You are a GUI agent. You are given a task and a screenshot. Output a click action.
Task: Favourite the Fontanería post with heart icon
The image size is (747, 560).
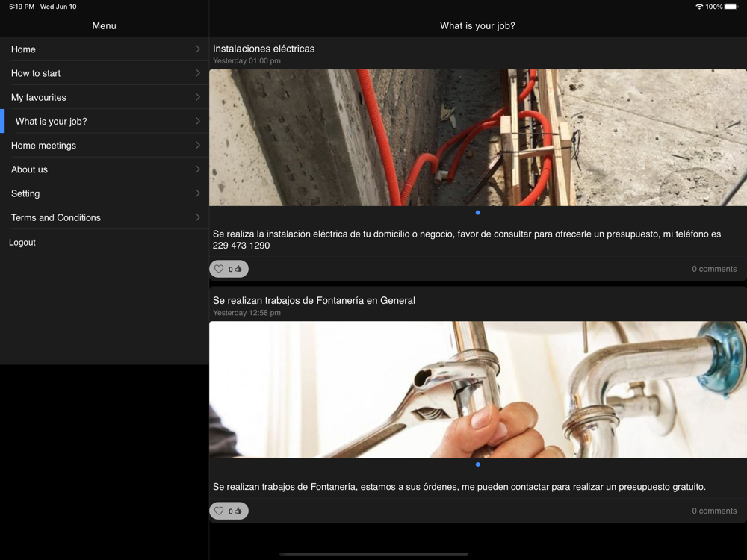pos(219,511)
